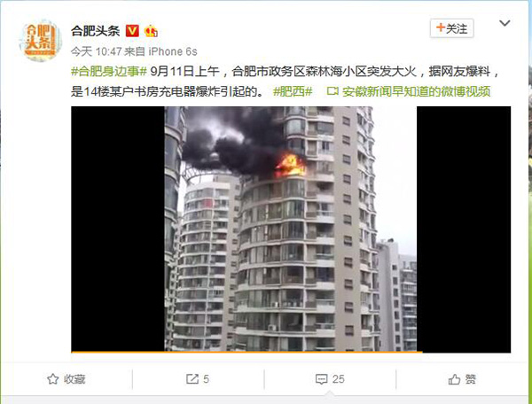This screenshot has height=404, width=532.
Task: Click the star 收藏 favorite icon
Action: [x=52, y=379]
